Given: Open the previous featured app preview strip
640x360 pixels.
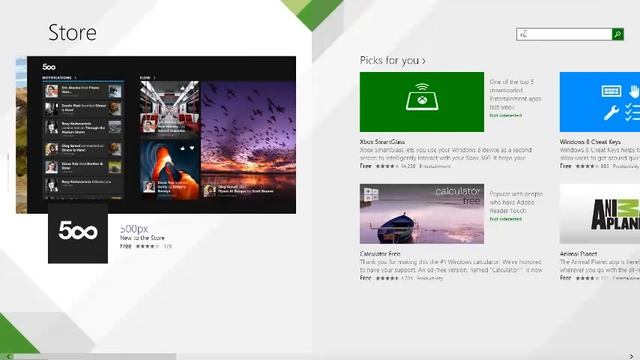Looking at the screenshot, I should click(x=21, y=135).
